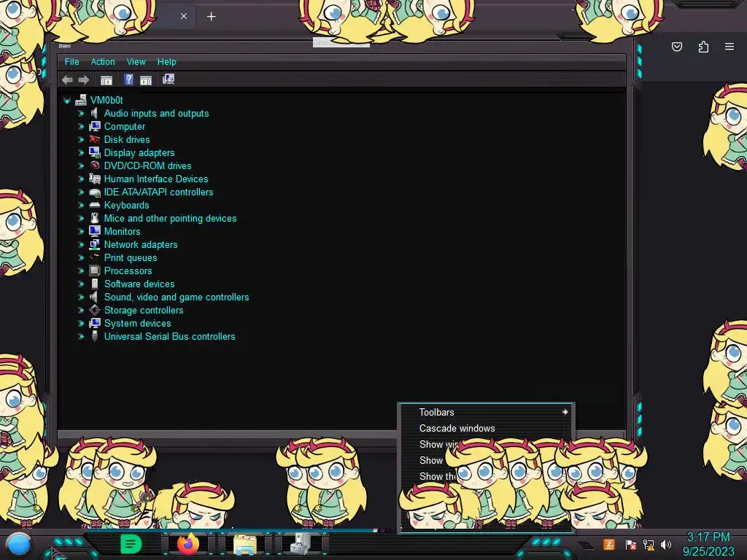Toggle the Show/Hide Action Pane toolbar icon
The height and width of the screenshot is (560, 747).
tap(146, 79)
